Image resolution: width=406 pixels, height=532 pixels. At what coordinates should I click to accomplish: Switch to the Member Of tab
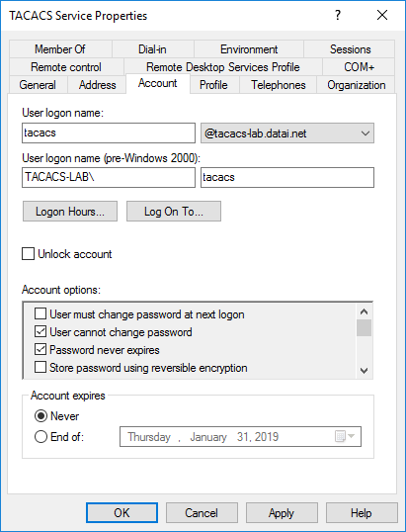click(x=60, y=49)
